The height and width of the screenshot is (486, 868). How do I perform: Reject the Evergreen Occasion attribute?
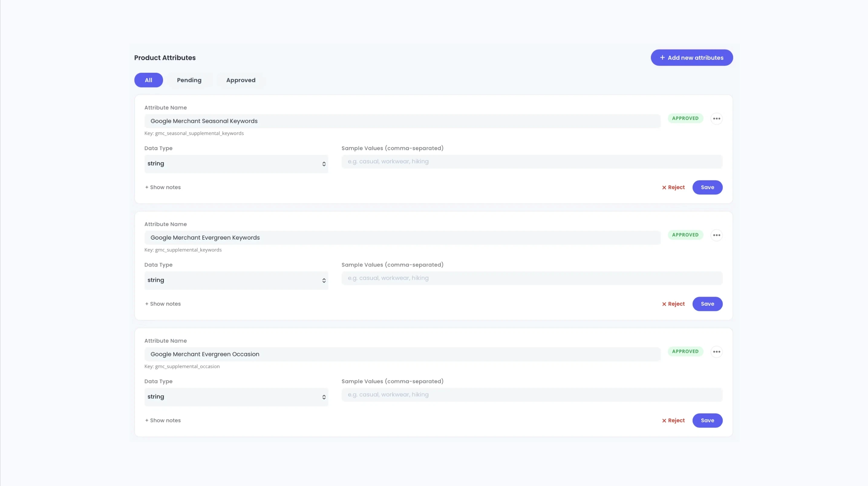tap(673, 420)
